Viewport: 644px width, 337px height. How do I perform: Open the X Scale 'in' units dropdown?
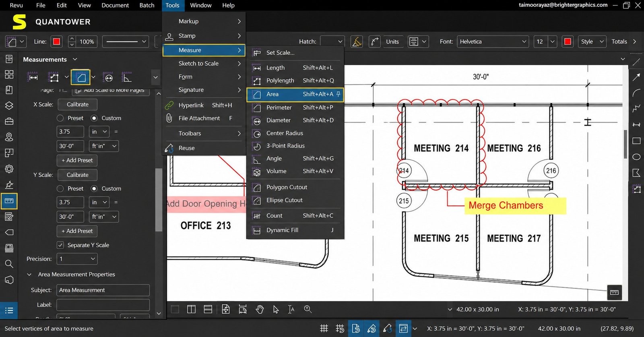point(99,132)
